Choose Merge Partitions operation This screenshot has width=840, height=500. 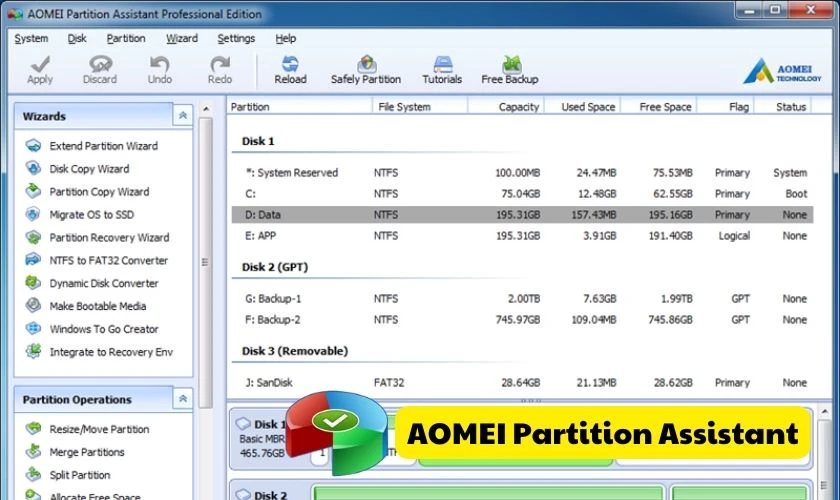point(87,452)
